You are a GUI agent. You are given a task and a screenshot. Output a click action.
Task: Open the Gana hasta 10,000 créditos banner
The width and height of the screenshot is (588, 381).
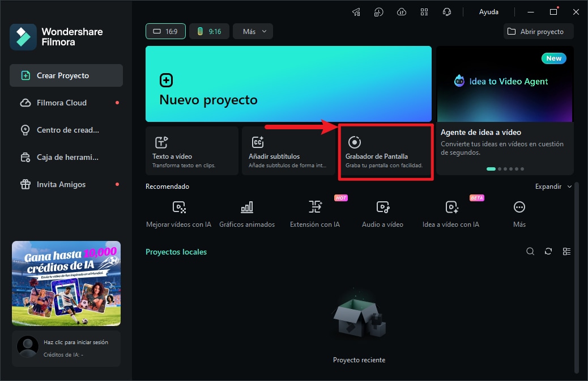pyautogui.click(x=66, y=283)
